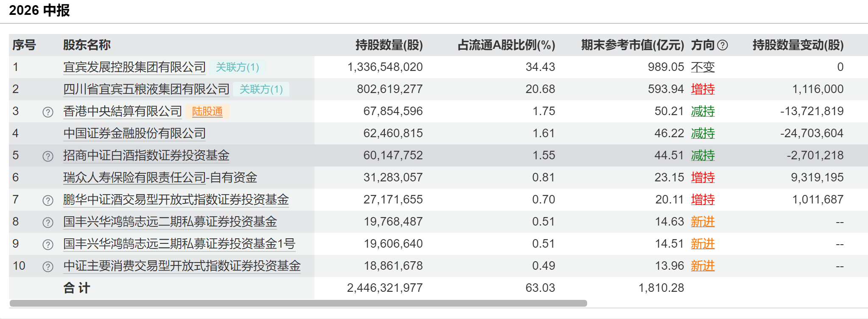Click the 陆股通 tag
The image size is (868, 319).
click(x=207, y=111)
